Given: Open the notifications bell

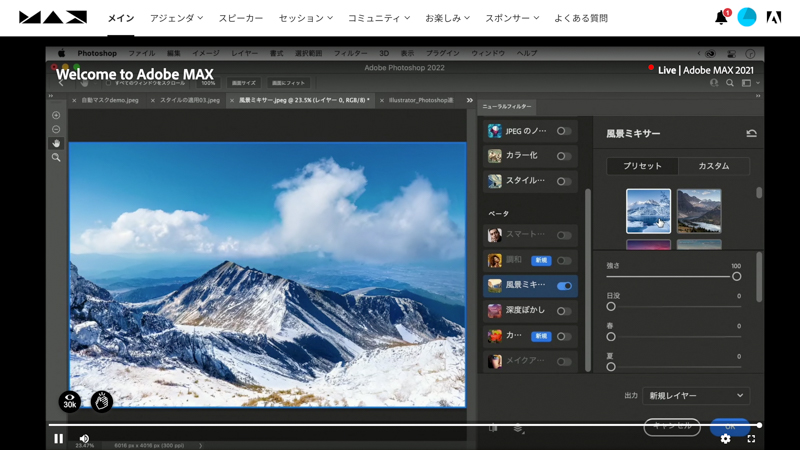Looking at the screenshot, I should (721, 18).
